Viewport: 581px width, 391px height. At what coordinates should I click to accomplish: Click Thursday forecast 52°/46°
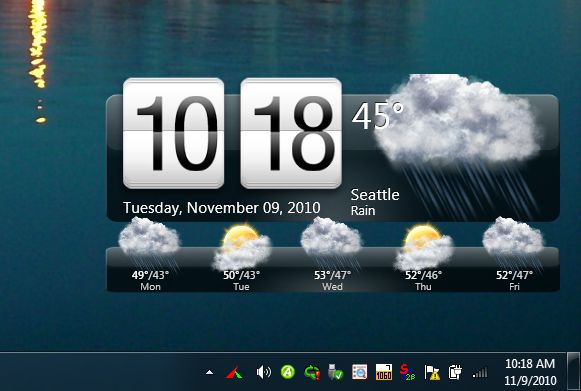click(x=423, y=275)
